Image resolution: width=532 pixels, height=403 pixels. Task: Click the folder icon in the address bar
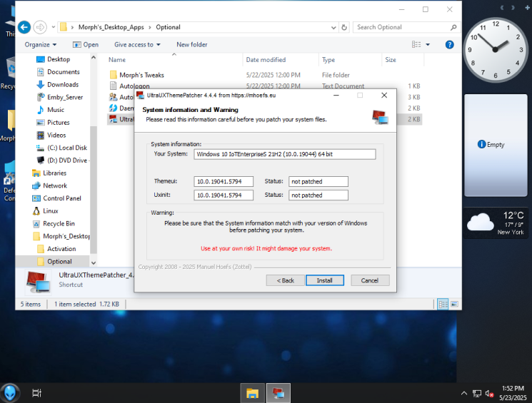(x=64, y=27)
